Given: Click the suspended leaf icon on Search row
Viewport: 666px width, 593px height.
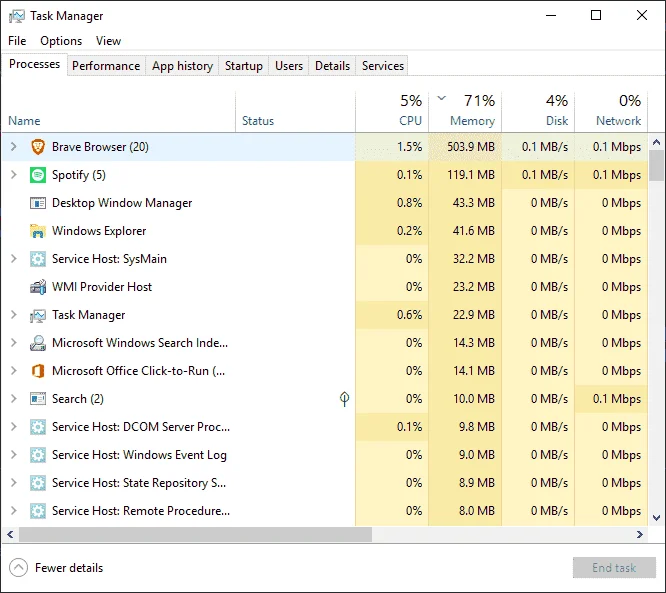Looking at the screenshot, I should point(344,398).
